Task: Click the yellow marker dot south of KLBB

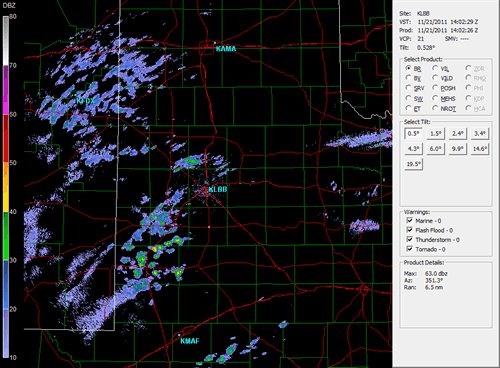Action: (209, 227)
